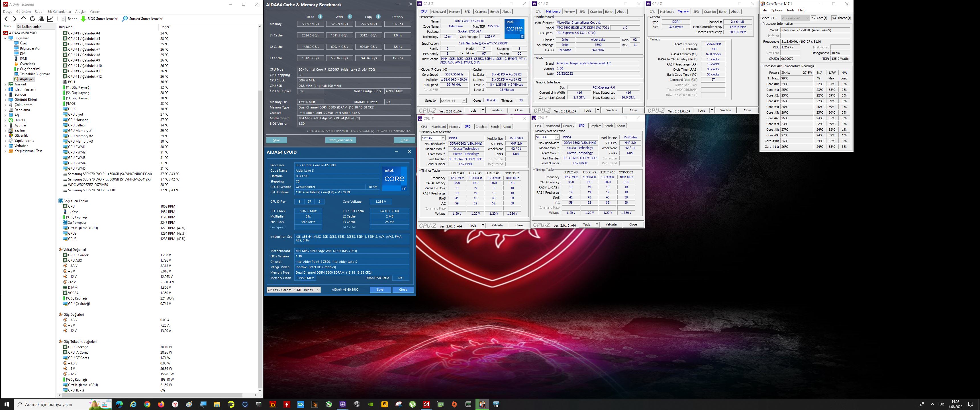The height and width of the screenshot is (410, 980).
Task: Go up one level in AIDA64 toolbar
Action: pos(24,19)
